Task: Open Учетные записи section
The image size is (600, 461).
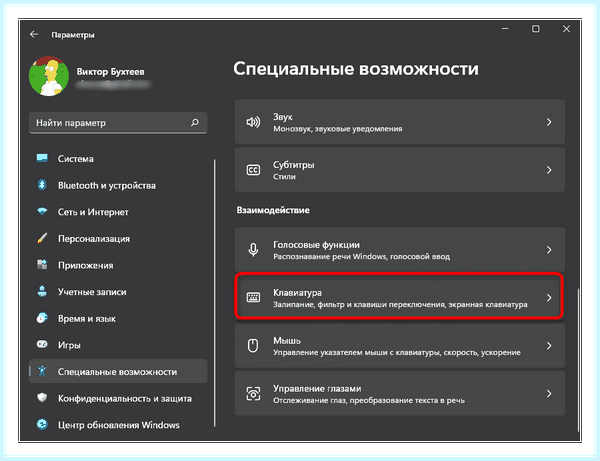Action: 118,292
